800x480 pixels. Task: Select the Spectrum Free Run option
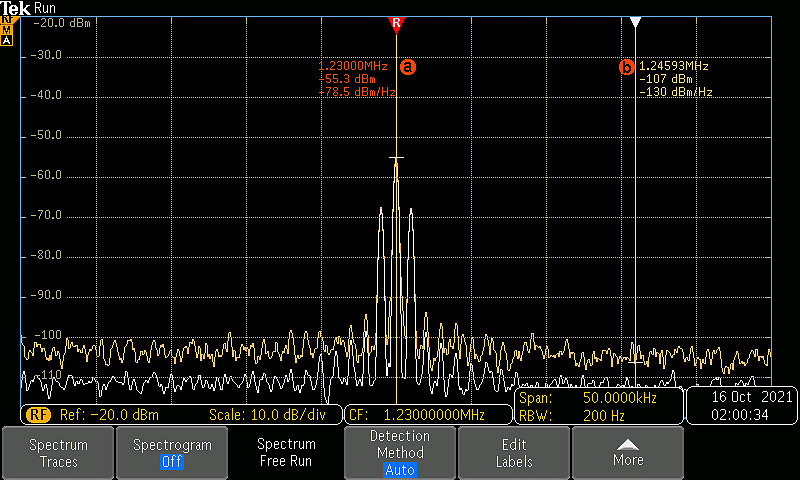286,452
